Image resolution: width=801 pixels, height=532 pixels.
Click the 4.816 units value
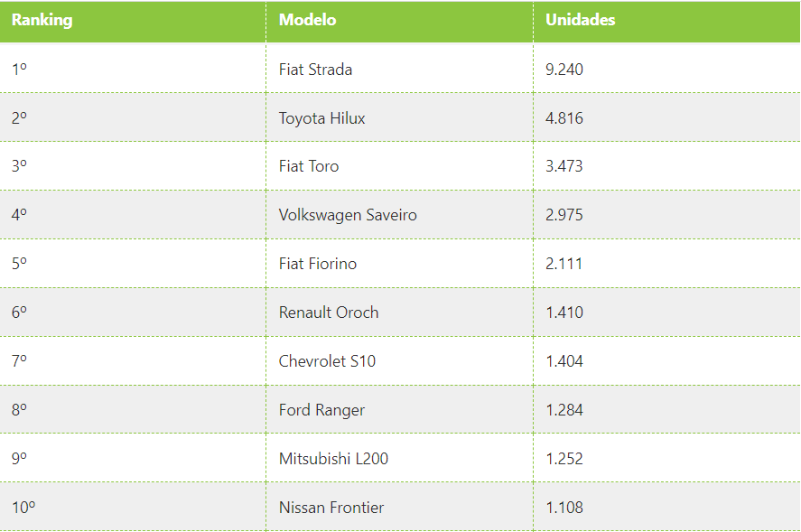pyautogui.click(x=564, y=118)
